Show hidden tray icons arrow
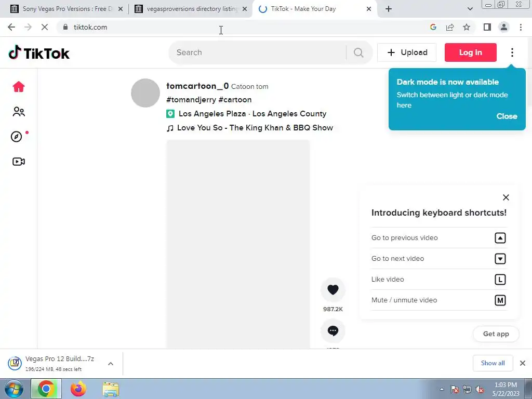This screenshot has width=532, height=399. click(442, 389)
